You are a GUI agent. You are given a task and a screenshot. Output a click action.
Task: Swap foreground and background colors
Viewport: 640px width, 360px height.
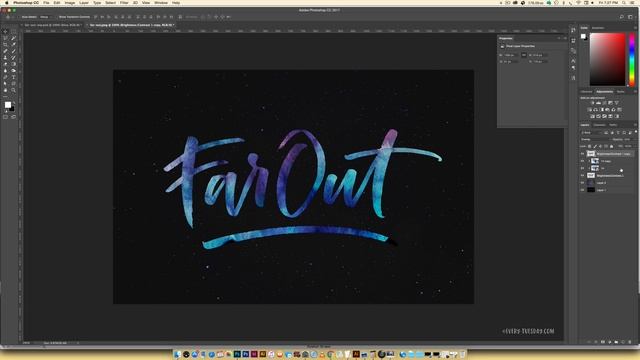pos(13,102)
